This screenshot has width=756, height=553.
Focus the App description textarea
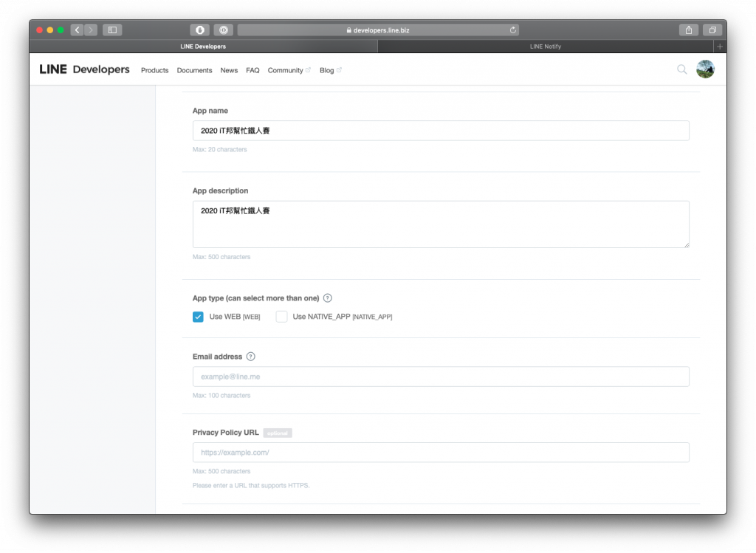[441, 224]
